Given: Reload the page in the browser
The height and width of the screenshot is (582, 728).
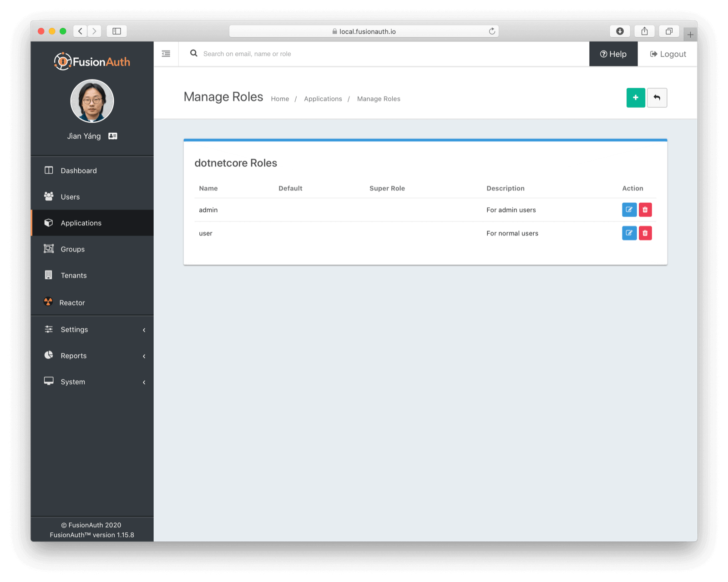Looking at the screenshot, I should 492,31.
